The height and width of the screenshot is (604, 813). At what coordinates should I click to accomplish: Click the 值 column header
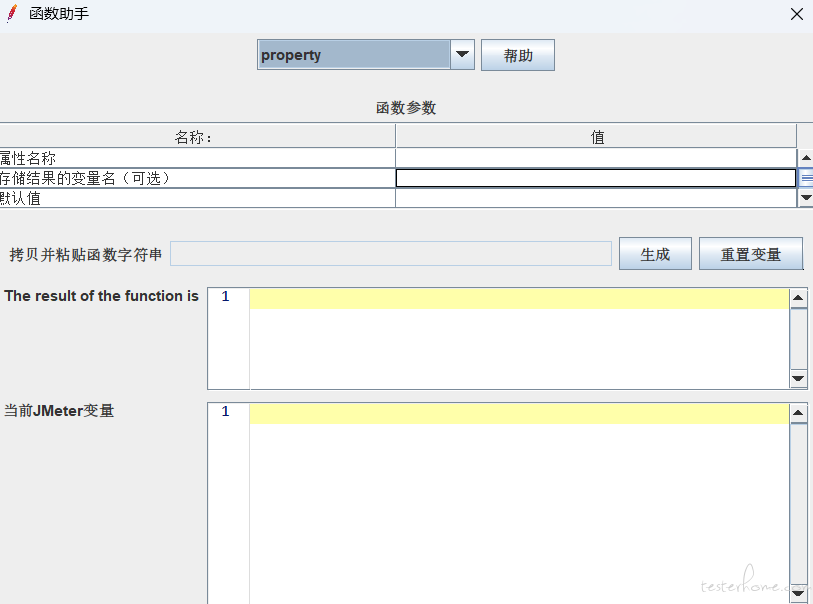click(596, 137)
